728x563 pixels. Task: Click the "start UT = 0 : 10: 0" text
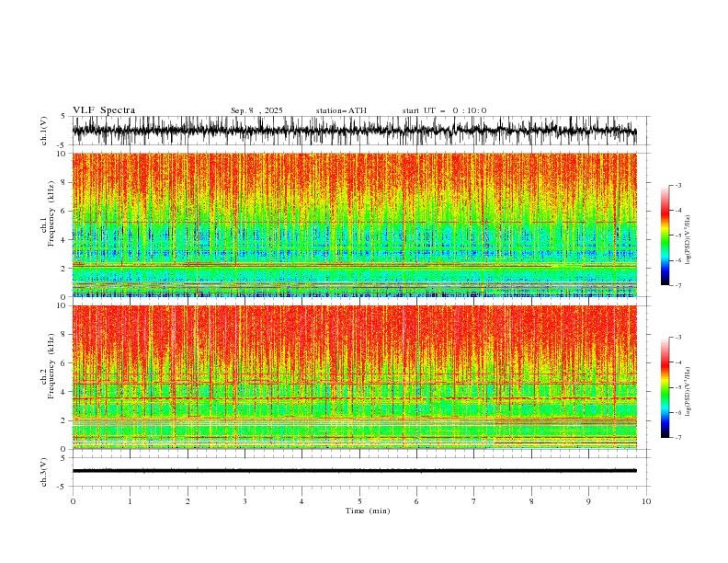coord(444,110)
